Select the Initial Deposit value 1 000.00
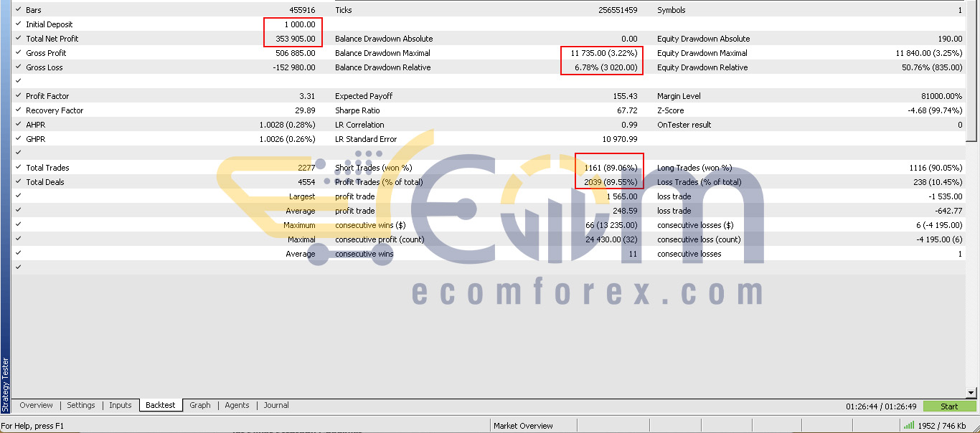This screenshot has height=433, width=980. [299, 24]
